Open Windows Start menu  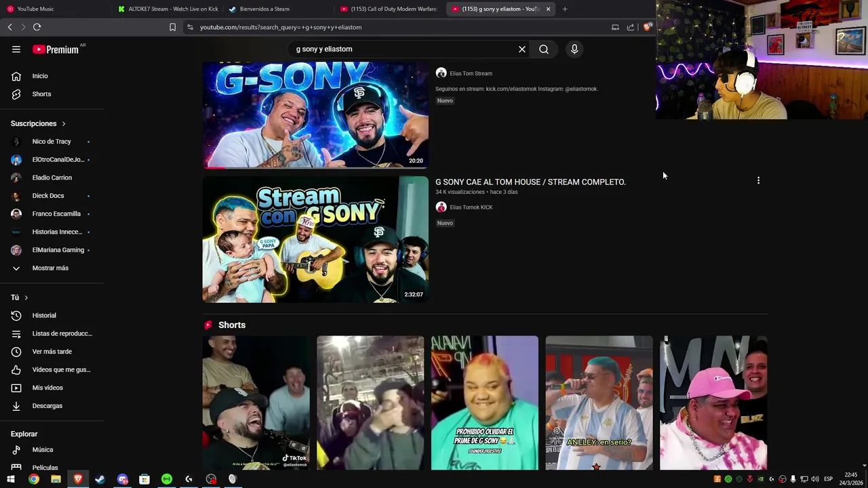(11, 479)
